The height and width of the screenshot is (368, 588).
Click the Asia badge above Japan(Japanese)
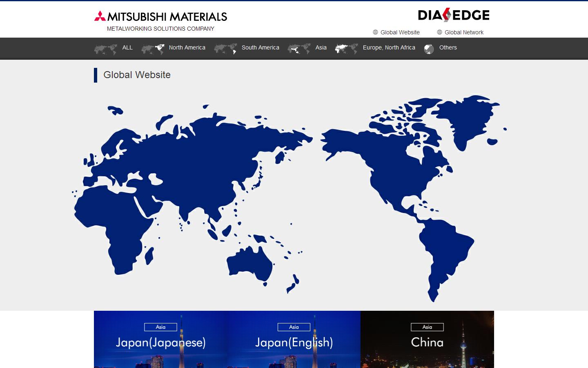click(x=160, y=327)
